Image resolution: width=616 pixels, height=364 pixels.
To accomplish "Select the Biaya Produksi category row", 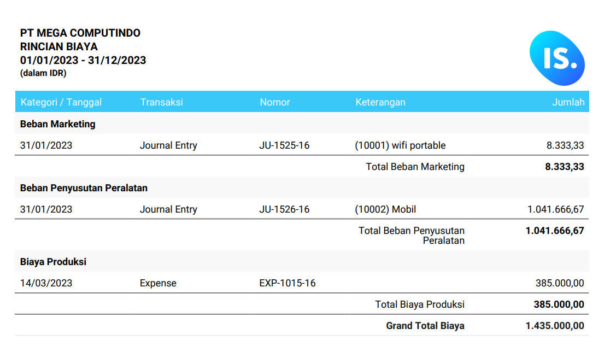I will [53, 262].
